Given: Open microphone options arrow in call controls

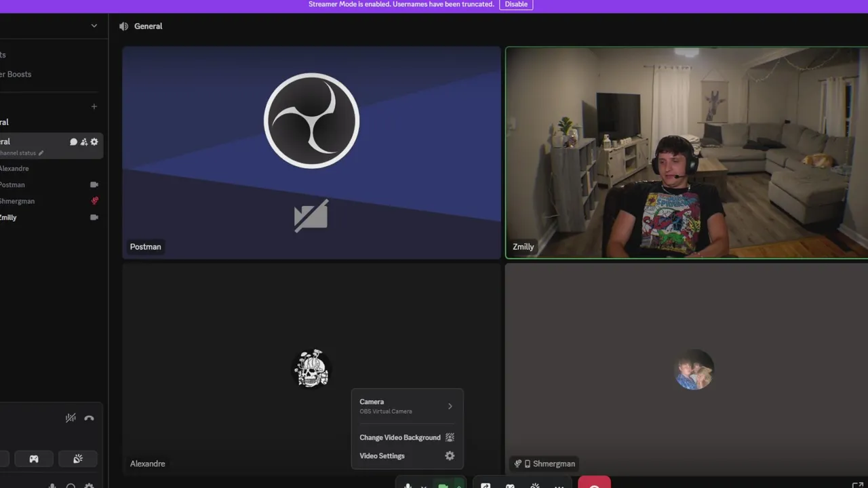Looking at the screenshot, I should pyautogui.click(x=424, y=485).
